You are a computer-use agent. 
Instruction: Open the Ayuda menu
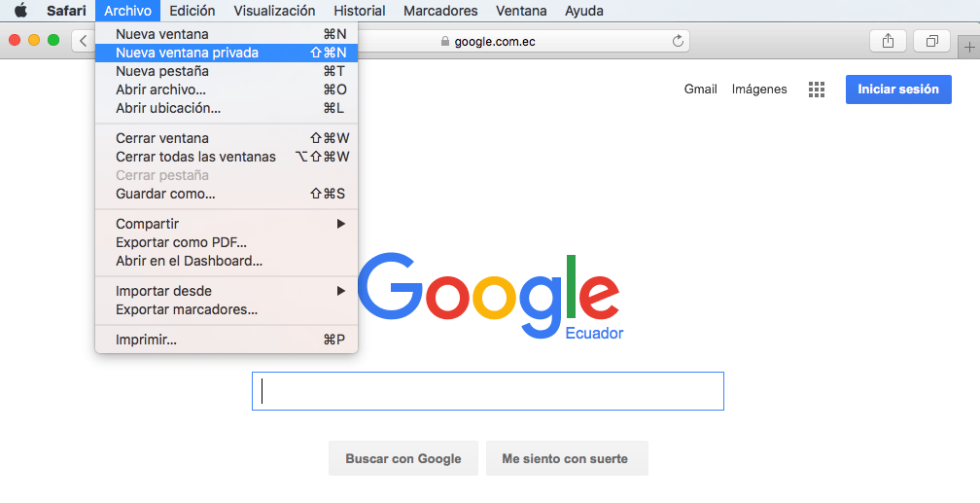[x=583, y=11]
